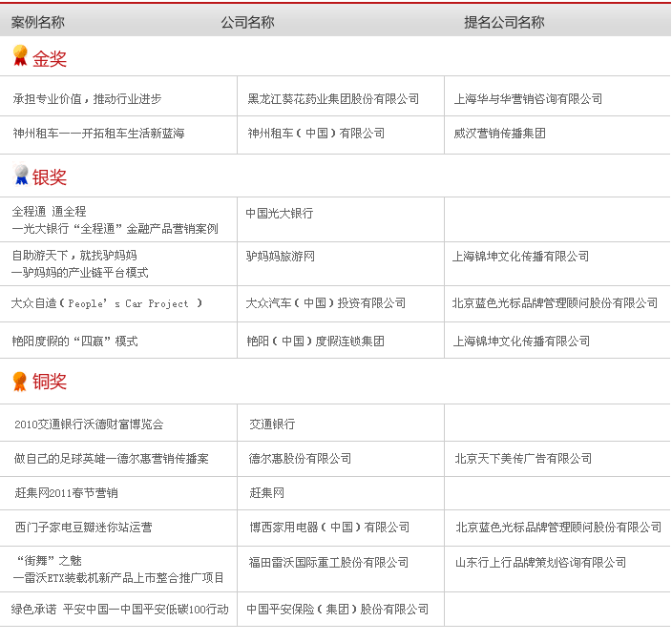Click the bronze medal icon beside 铜奖
The height and width of the screenshot is (642, 672).
[x=20, y=382]
